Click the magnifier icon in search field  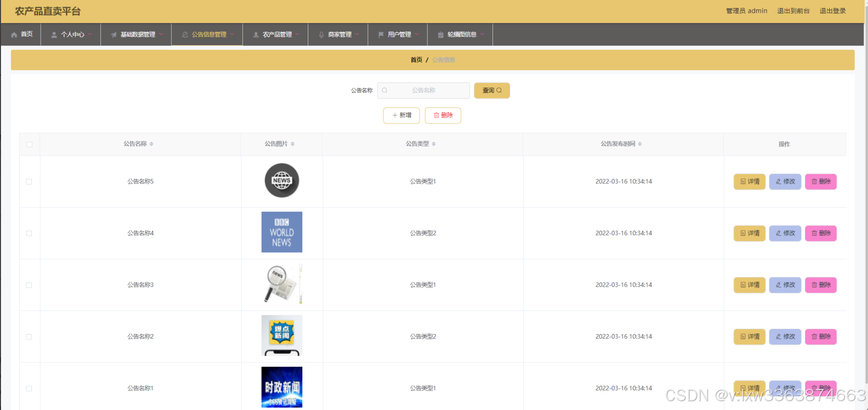[x=385, y=90]
